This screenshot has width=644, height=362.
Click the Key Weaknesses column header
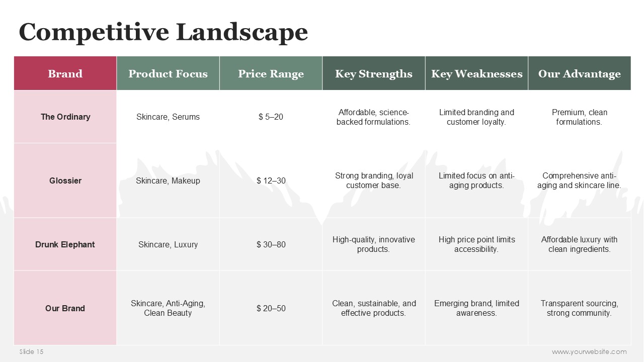click(476, 73)
